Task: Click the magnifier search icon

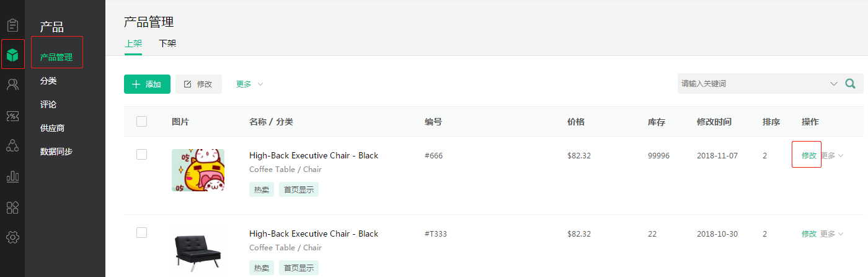Action: pyautogui.click(x=851, y=84)
